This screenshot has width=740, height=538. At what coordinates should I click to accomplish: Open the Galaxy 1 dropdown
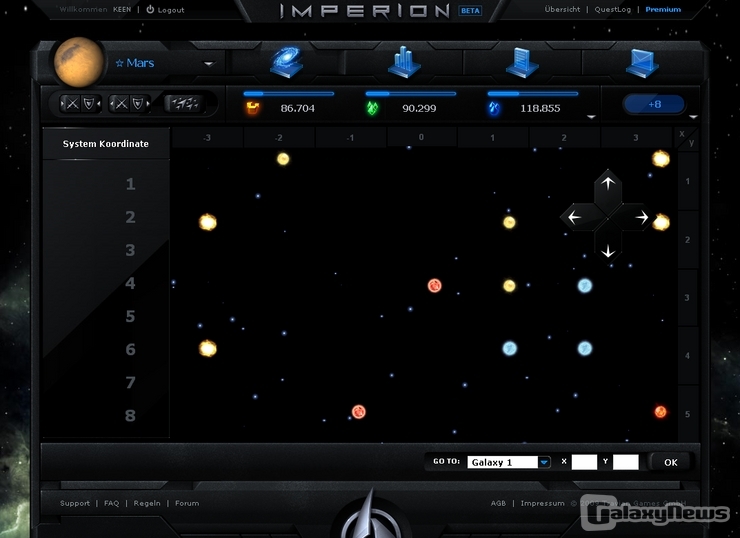click(544, 462)
